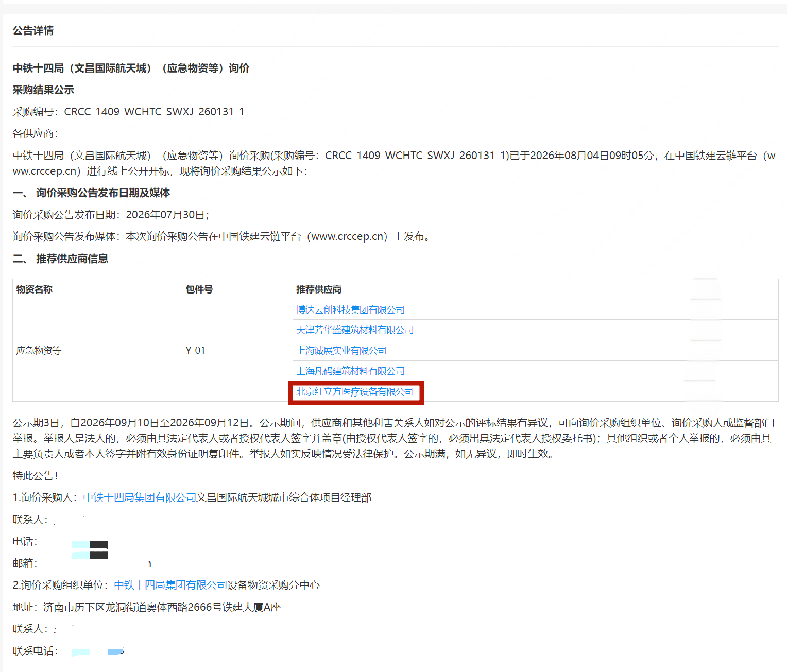787x672 pixels.
Task: Click the 特此公告 line
Action: click(36, 476)
